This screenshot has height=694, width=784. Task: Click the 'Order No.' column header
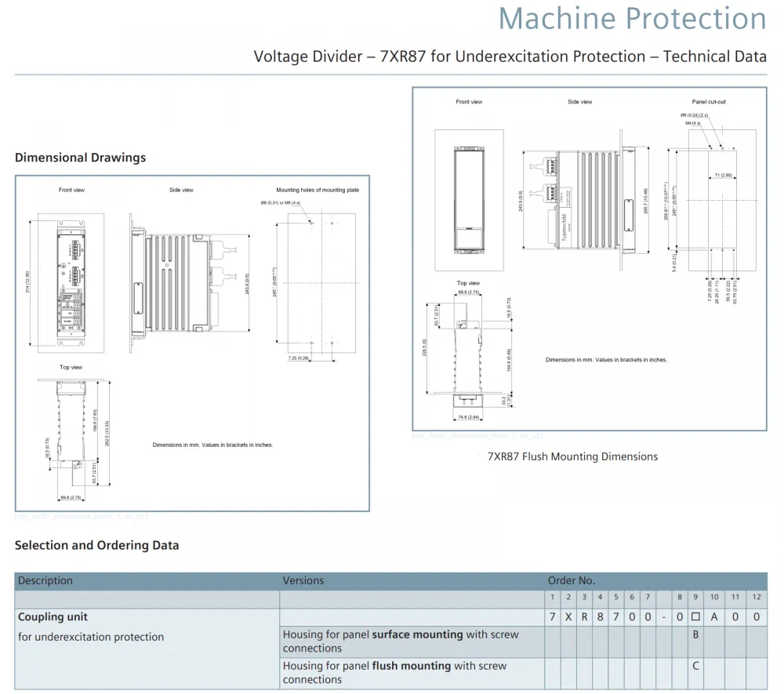(x=572, y=580)
